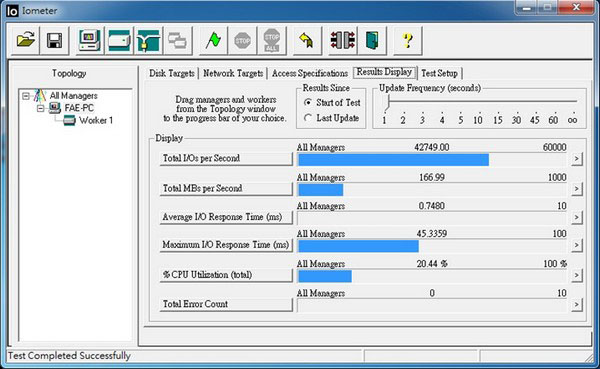This screenshot has height=369, width=600.
Task: Open the Access Specifications tab
Action: (310, 73)
